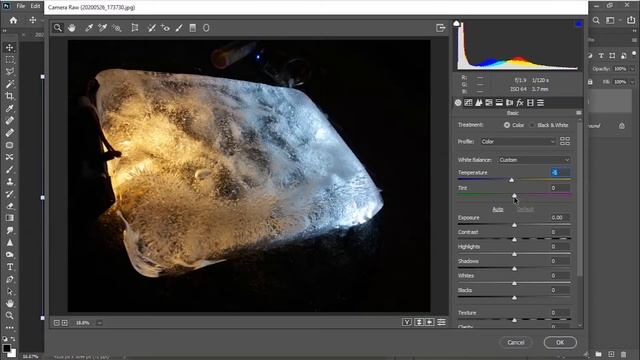640x360 pixels.
Task: Select the Graduated Filter tool
Action: pyautogui.click(x=193, y=28)
